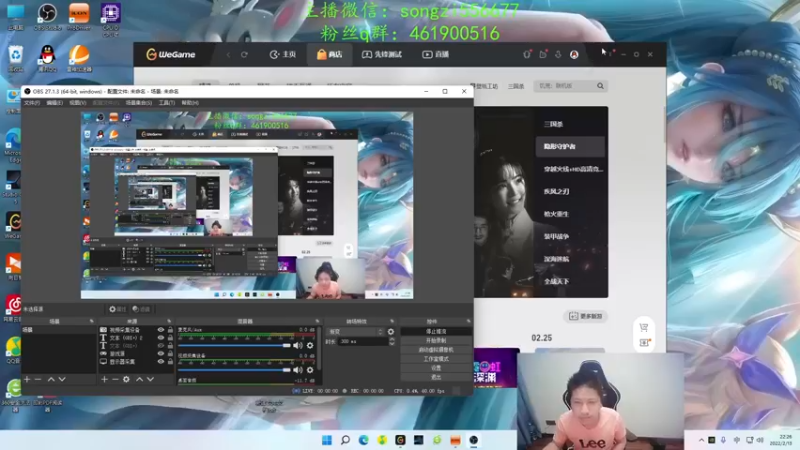This screenshot has width=800, height=450.
Task: Open the second audio track's settings gear
Action: click(310, 370)
